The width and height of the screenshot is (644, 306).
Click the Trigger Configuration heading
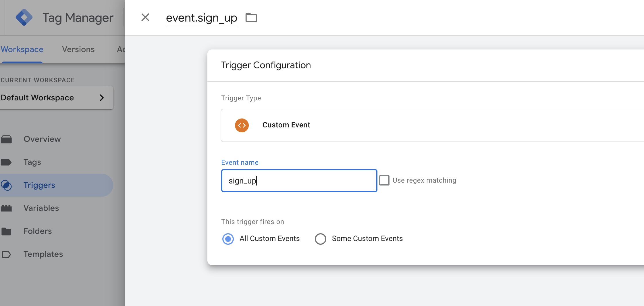tap(266, 65)
